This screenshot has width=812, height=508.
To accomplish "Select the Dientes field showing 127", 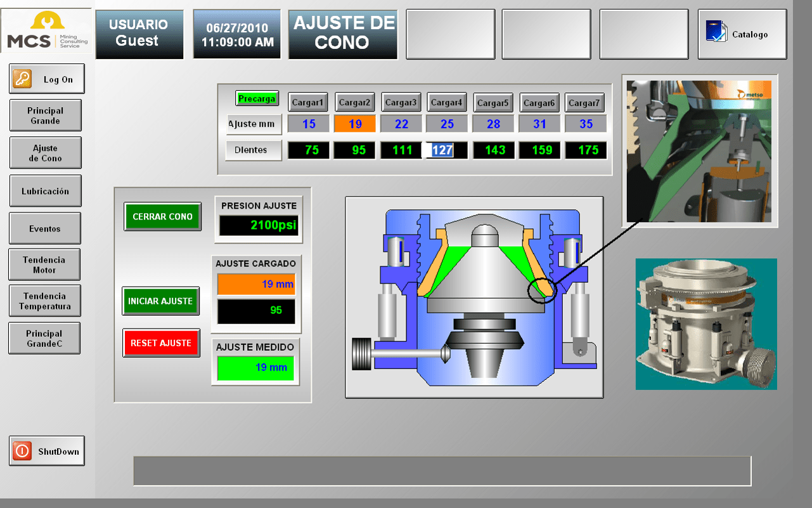I will point(447,150).
